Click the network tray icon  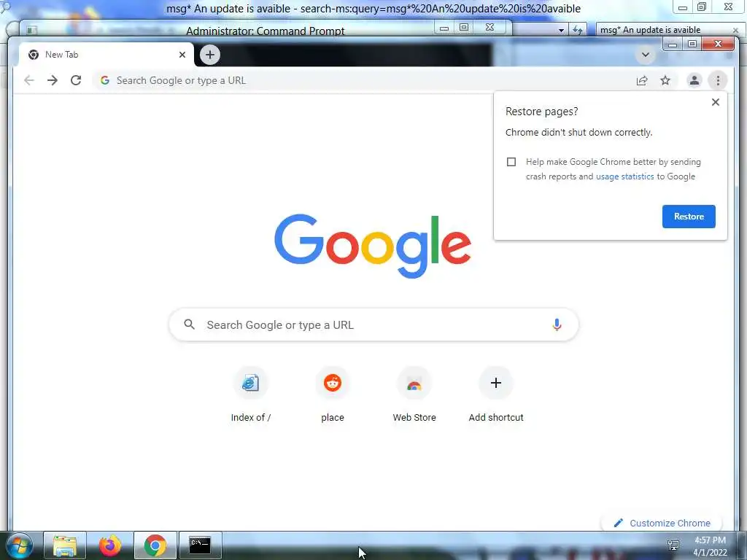pos(673,545)
